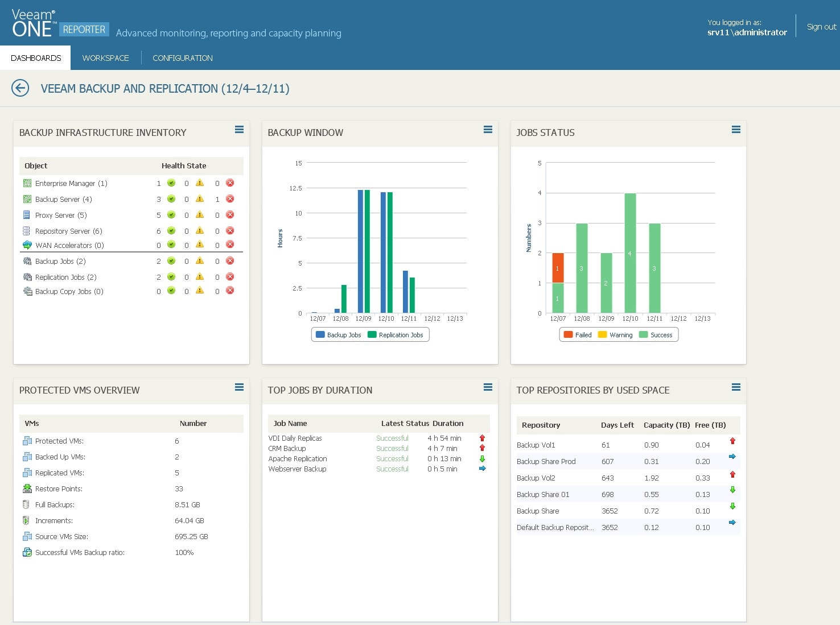840x625 pixels.
Task: Select the Backup Share repository name
Action: 538,511
